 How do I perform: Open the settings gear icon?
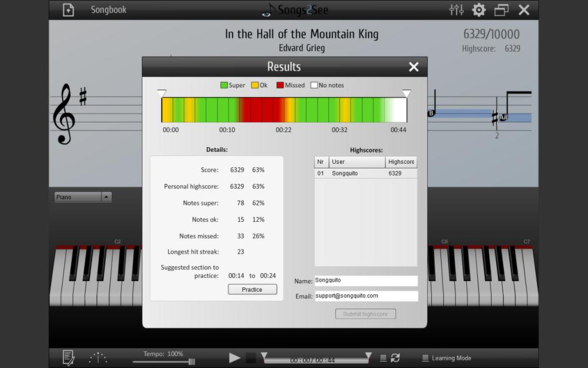click(x=478, y=10)
